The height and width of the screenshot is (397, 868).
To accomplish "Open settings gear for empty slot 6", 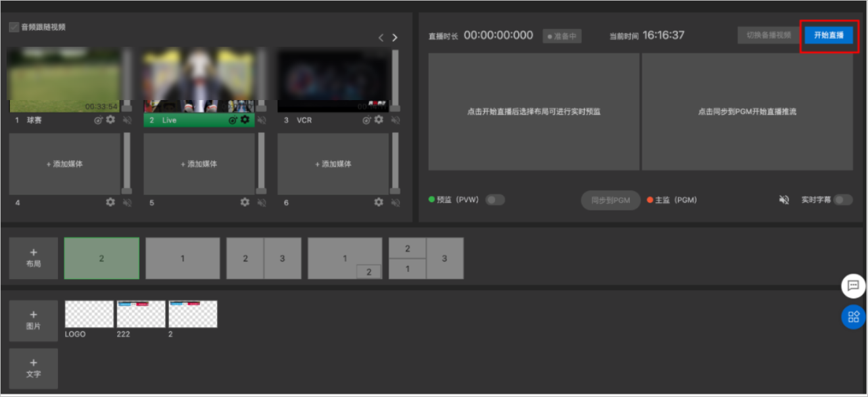I will click(379, 202).
